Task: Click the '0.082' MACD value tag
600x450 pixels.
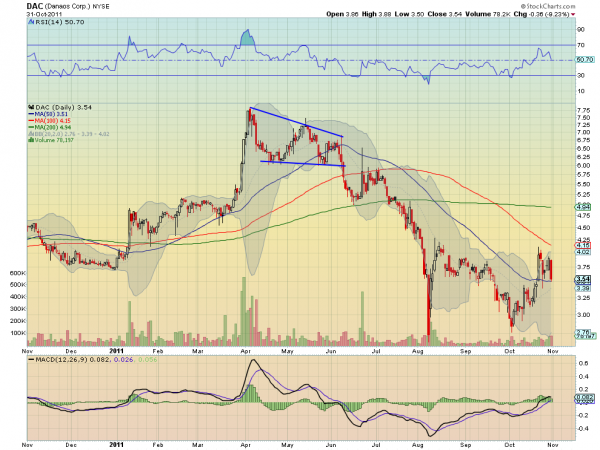Action: click(x=584, y=398)
